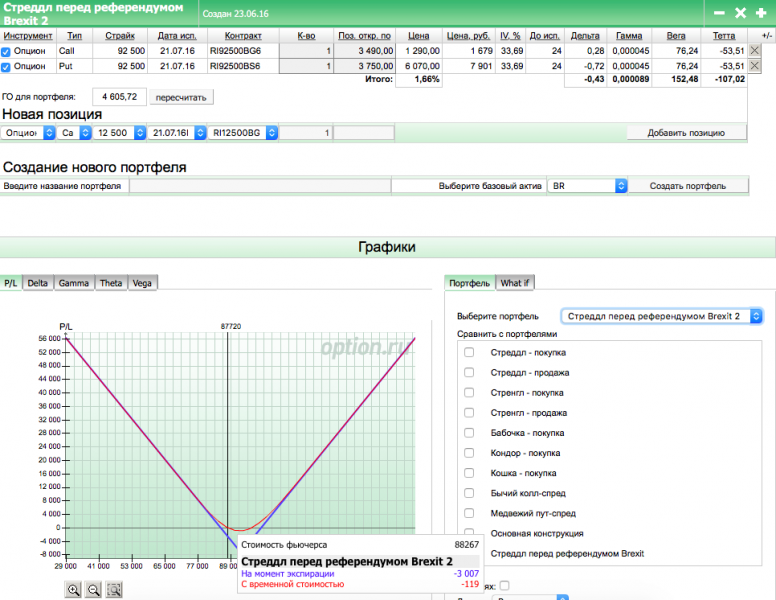This screenshot has height=600, width=776.
Task: Edit quantity field of Put row
Action: tap(306, 66)
